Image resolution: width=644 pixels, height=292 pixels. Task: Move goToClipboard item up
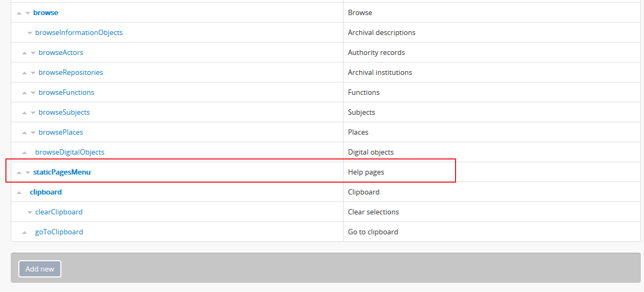pos(24,232)
